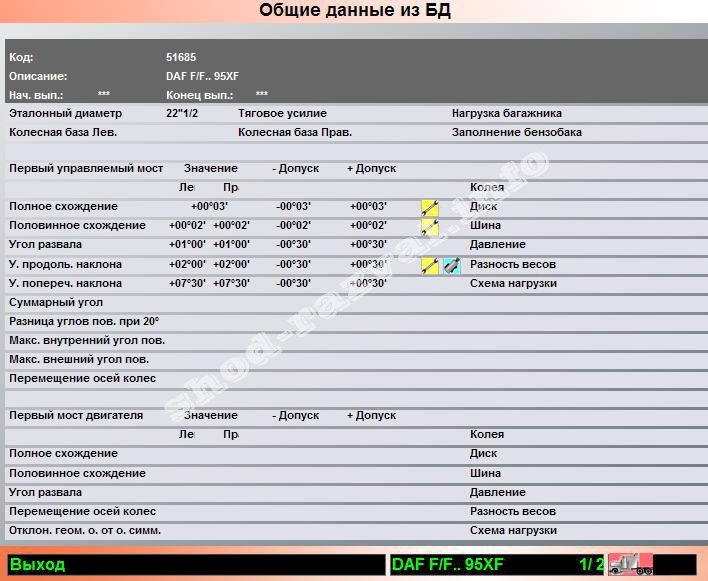Click the Нагрузка багажника label

(x=506, y=114)
